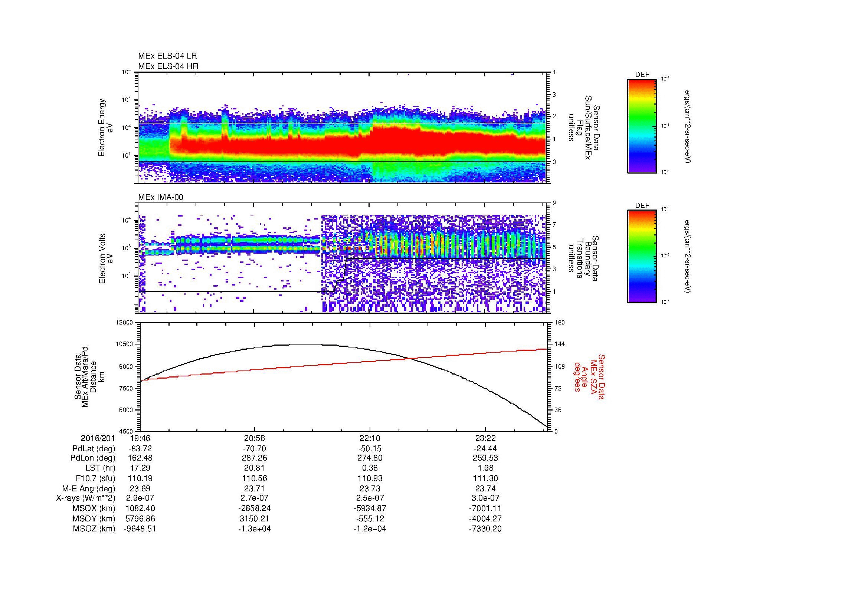Click the '144' SZA axis tick
The width and height of the screenshot is (868, 613).
tap(560, 345)
